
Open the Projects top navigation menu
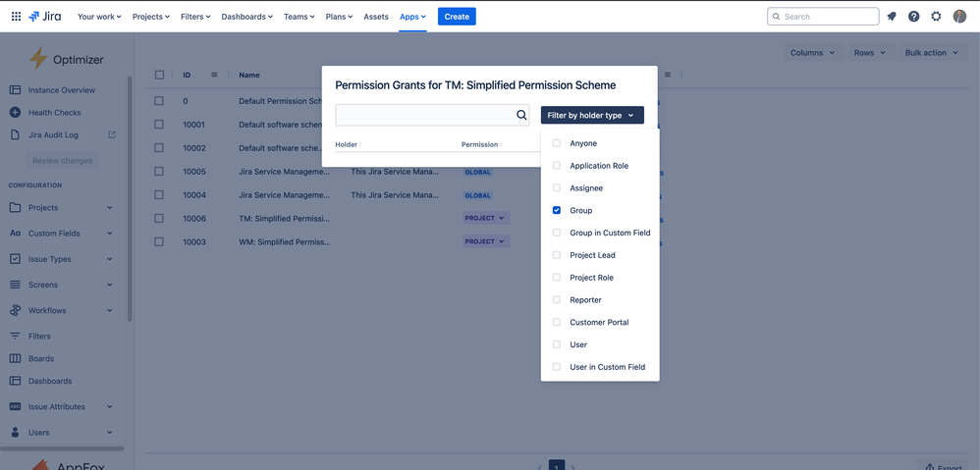tap(151, 17)
